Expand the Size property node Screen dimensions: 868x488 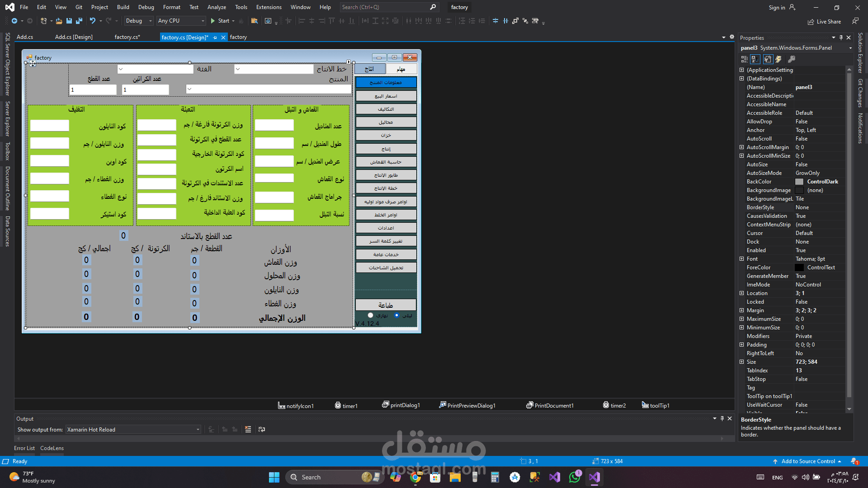[742, 362]
